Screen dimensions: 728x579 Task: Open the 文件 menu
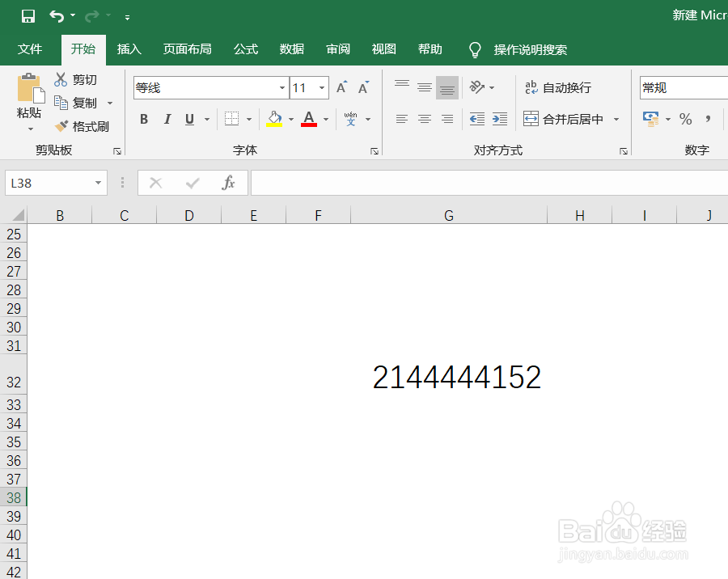pos(30,49)
